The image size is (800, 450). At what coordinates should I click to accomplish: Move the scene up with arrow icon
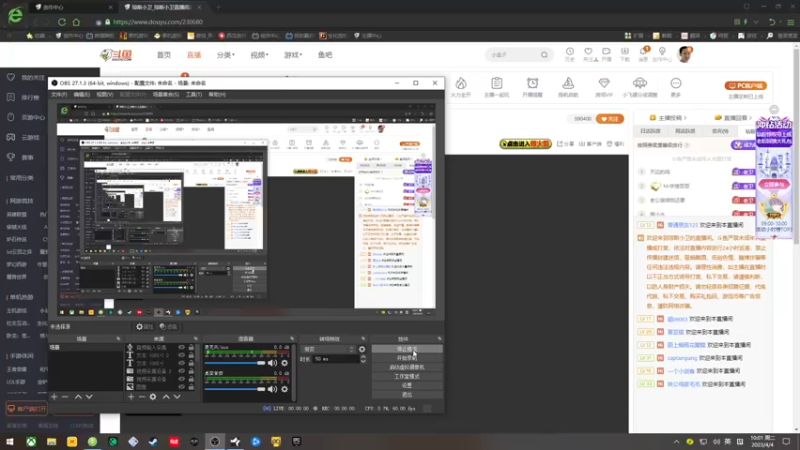point(78,397)
